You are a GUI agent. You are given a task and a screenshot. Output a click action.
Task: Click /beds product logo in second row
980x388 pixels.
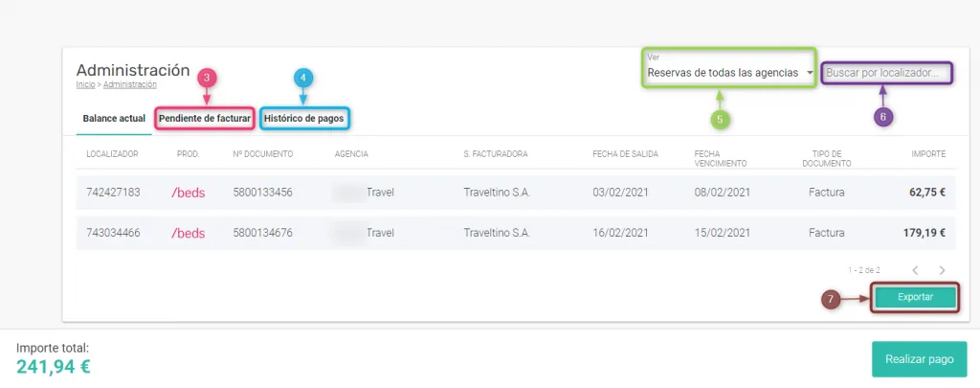pyautogui.click(x=189, y=233)
